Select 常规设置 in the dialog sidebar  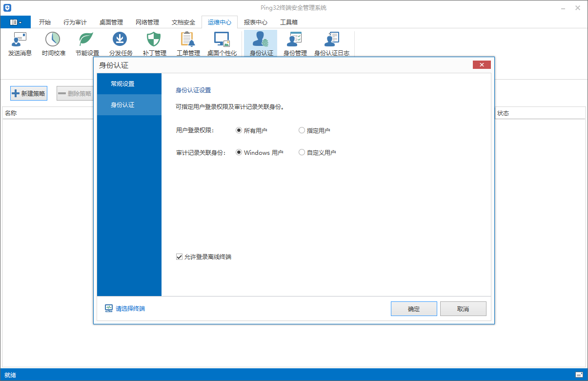click(129, 84)
